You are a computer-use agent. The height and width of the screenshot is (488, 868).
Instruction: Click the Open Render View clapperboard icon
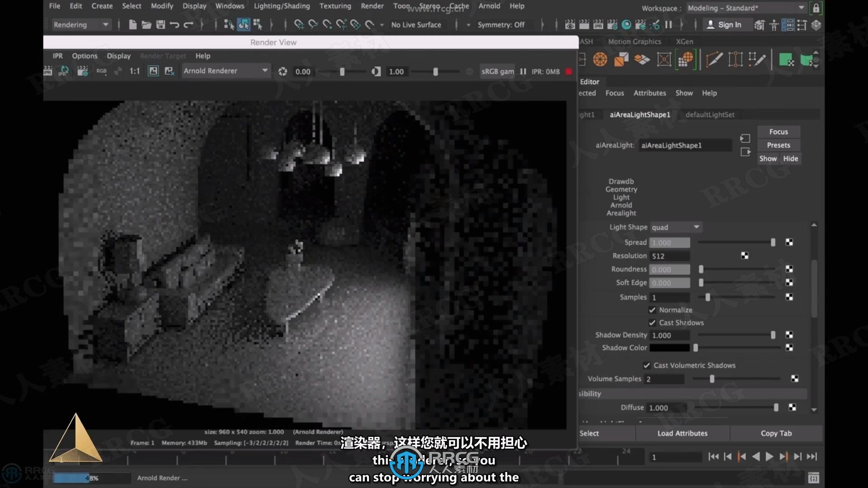coord(570,24)
